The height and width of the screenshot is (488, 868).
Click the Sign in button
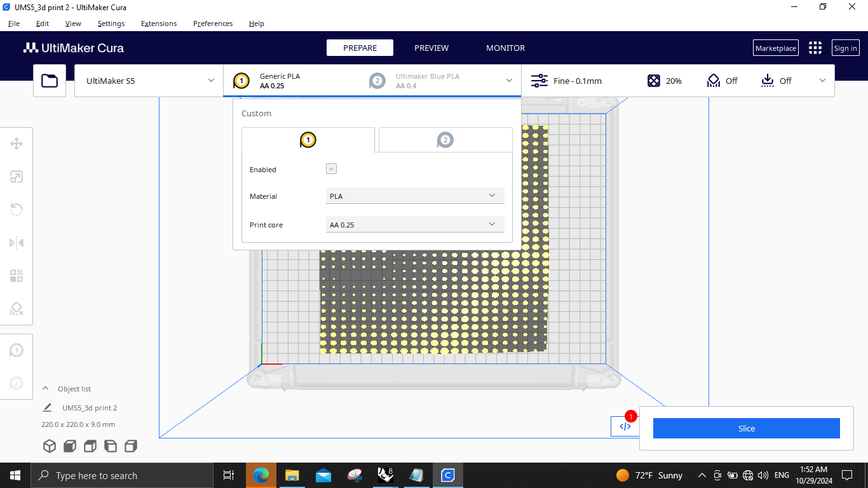point(846,48)
